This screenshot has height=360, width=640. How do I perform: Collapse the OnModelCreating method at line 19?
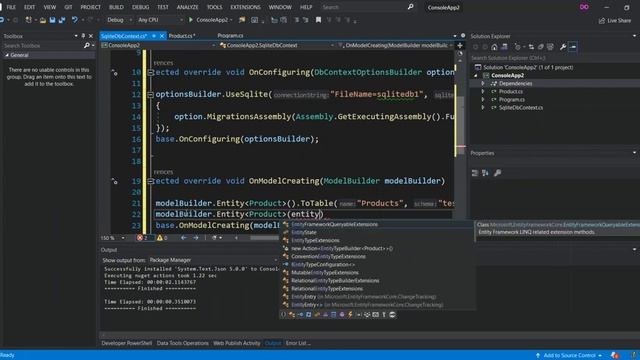click(150, 181)
